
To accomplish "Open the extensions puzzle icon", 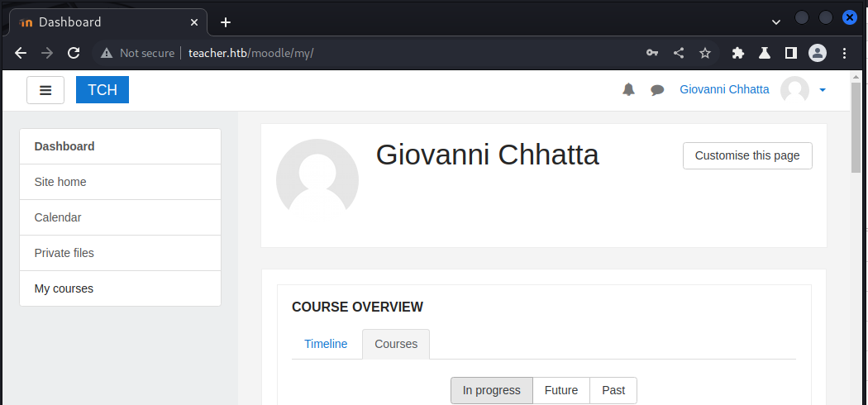I will 738,53.
